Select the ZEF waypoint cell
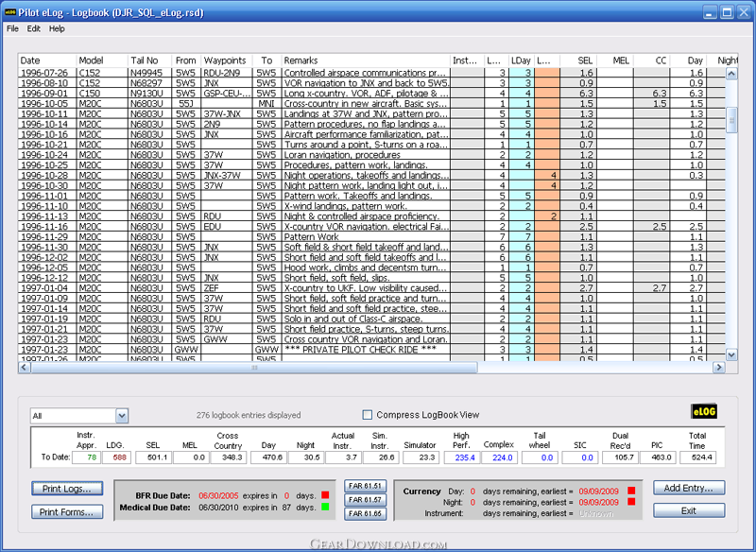This screenshot has width=756, height=552. pos(226,287)
